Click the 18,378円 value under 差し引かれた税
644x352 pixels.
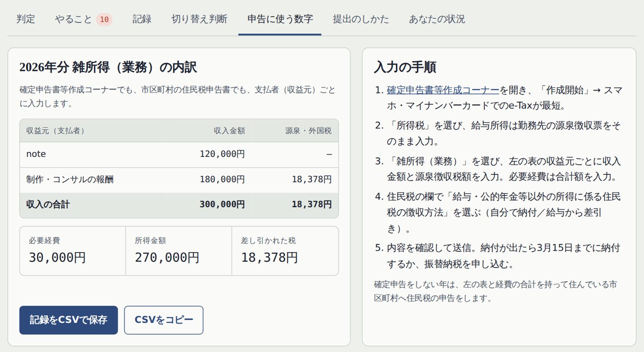click(270, 257)
